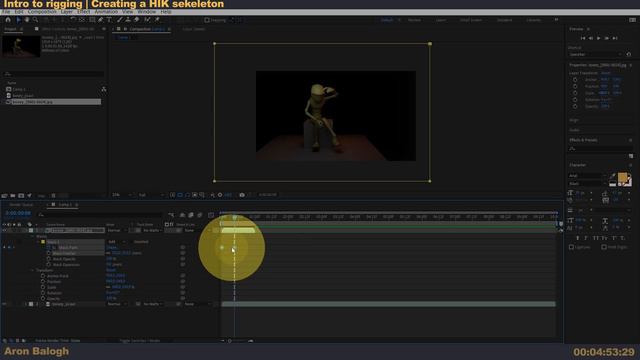Viewport: 640px width, 360px height.
Task: Toggle Anchor Point stopwatch in timeline
Action: click(43, 276)
